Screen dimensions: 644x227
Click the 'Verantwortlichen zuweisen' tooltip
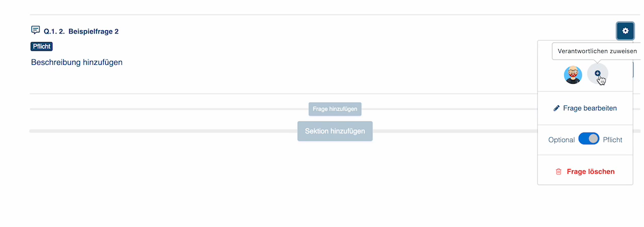pyautogui.click(x=597, y=51)
